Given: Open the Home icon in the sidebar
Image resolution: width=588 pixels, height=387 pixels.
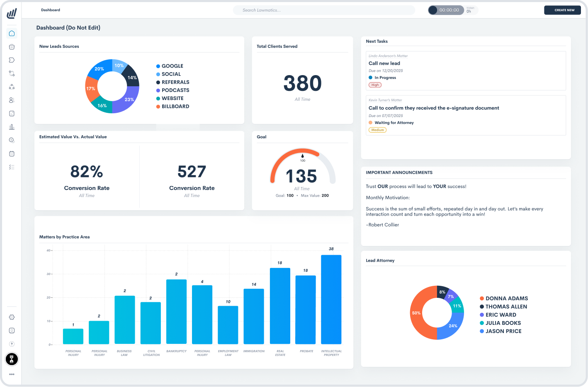Looking at the screenshot, I should pyautogui.click(x=12, y=33).
